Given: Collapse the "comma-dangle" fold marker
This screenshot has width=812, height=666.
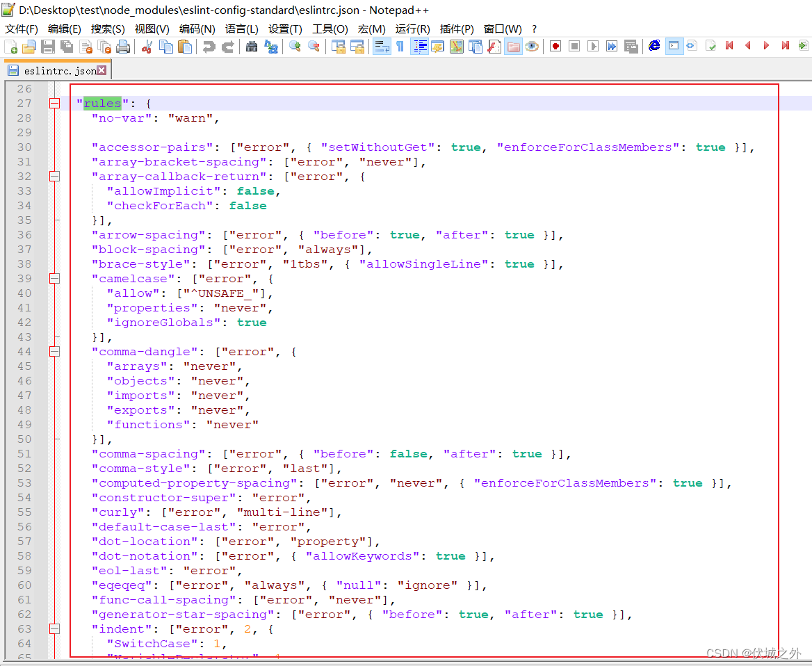Looking at the screenshot, I should tap(54, 352).
